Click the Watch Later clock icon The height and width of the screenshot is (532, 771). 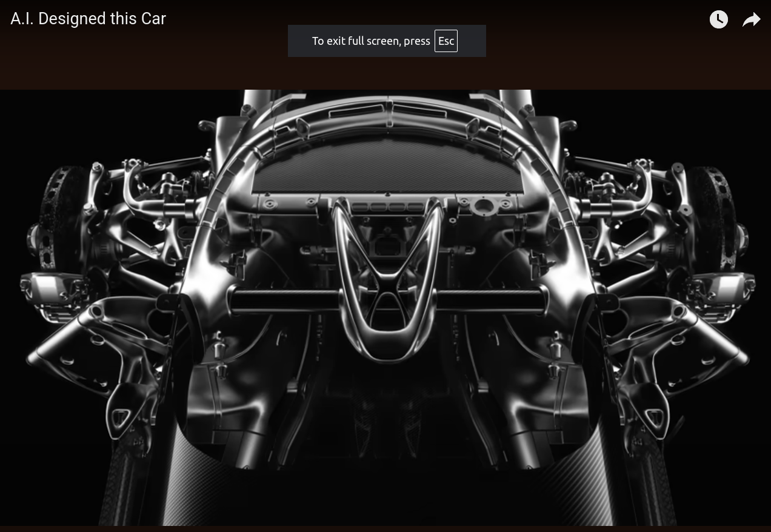(719, 19)
